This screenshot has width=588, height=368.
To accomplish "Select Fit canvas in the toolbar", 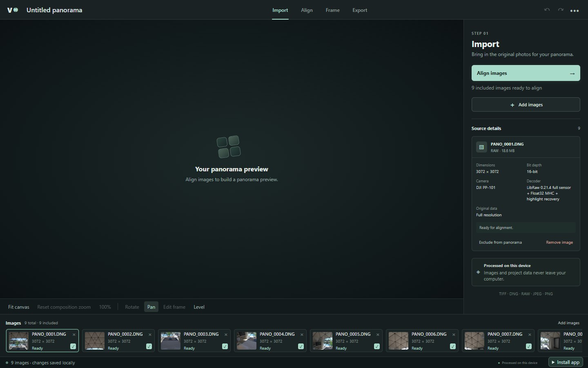I will (x=19, y=307).
